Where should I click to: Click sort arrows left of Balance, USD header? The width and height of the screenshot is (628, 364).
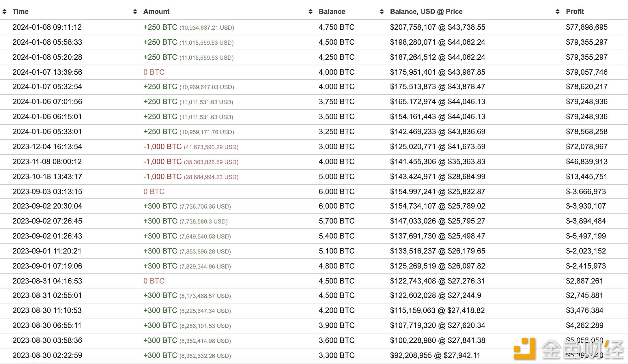[382, 12]
